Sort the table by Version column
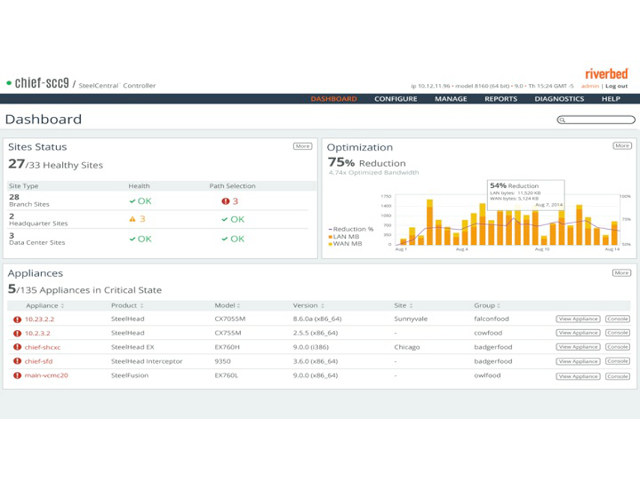 tap(306, 305)
